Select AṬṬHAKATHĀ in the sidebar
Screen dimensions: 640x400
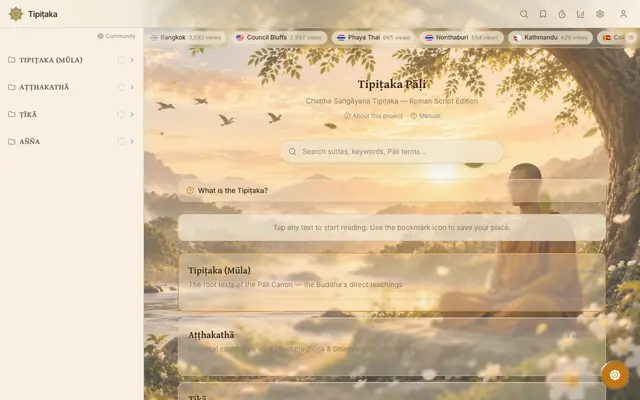[44, 87]
